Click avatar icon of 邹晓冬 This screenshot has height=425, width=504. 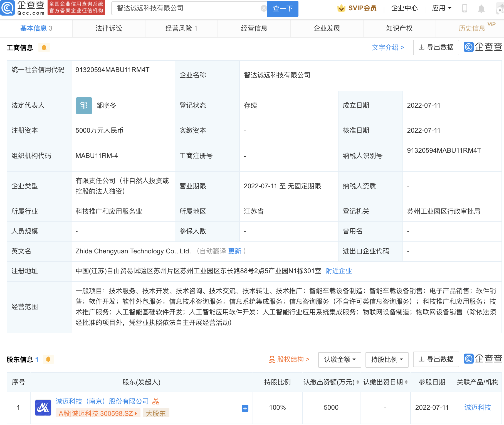pyautogui.click(x=84, y=106)
